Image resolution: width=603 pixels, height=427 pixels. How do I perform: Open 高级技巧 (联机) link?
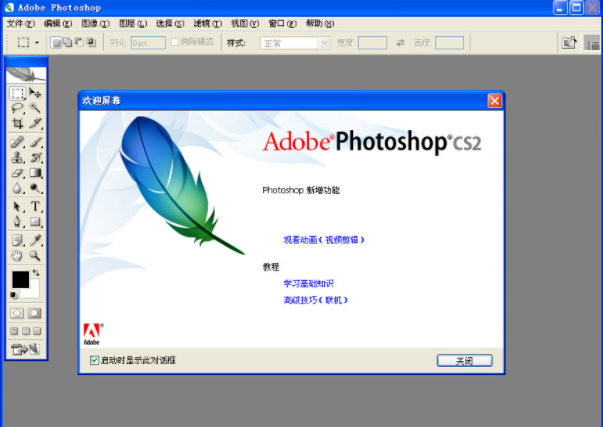316,300
